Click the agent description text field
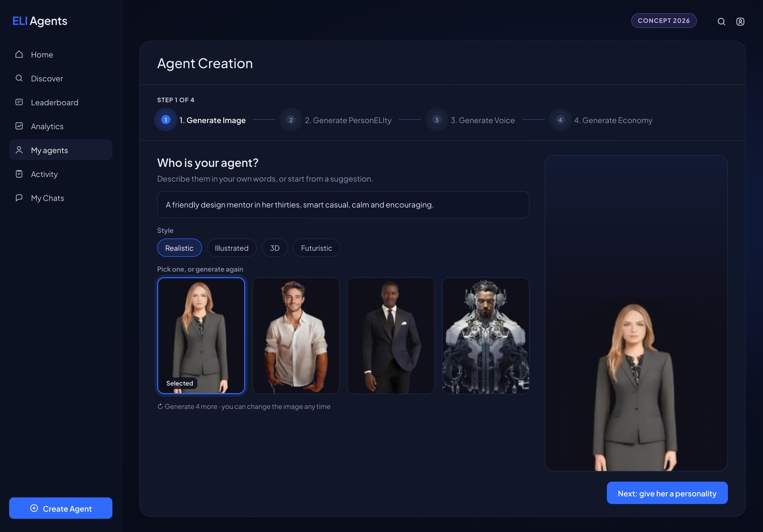The width and height of the screenshot is (763, 532). tap(343, 204)
